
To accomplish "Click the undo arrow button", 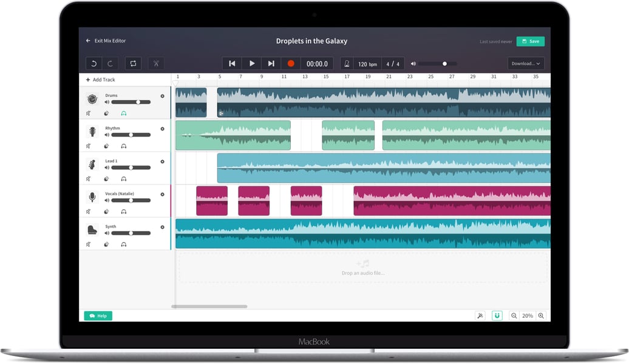I will tap(93, 63).
